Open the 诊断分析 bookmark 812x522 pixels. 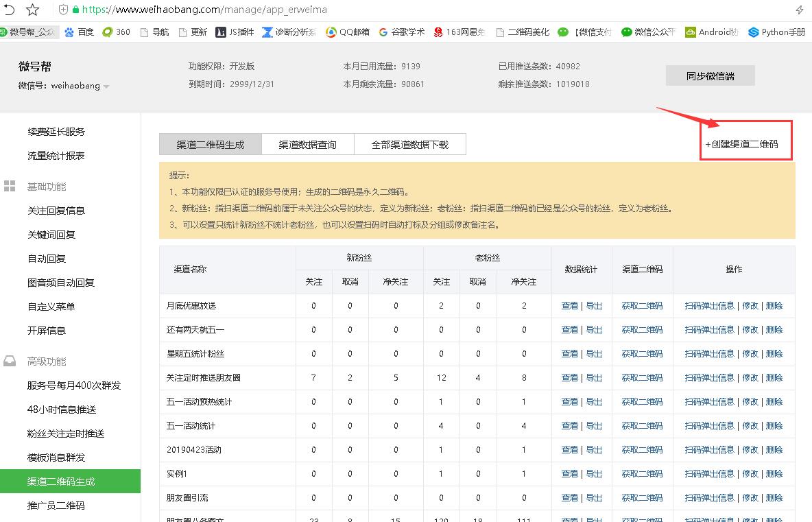point(289,32)
